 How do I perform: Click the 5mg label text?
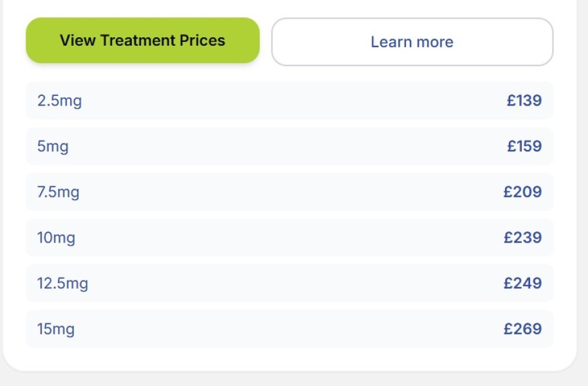click(x=53, y=147)
